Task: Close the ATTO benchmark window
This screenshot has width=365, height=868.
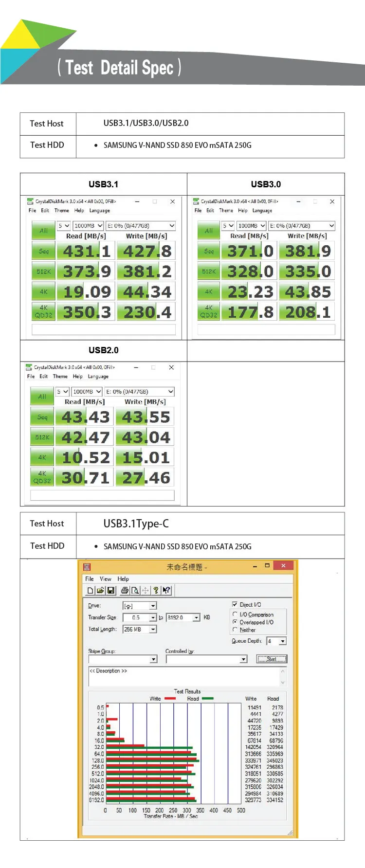Action: tap(283, 565)
